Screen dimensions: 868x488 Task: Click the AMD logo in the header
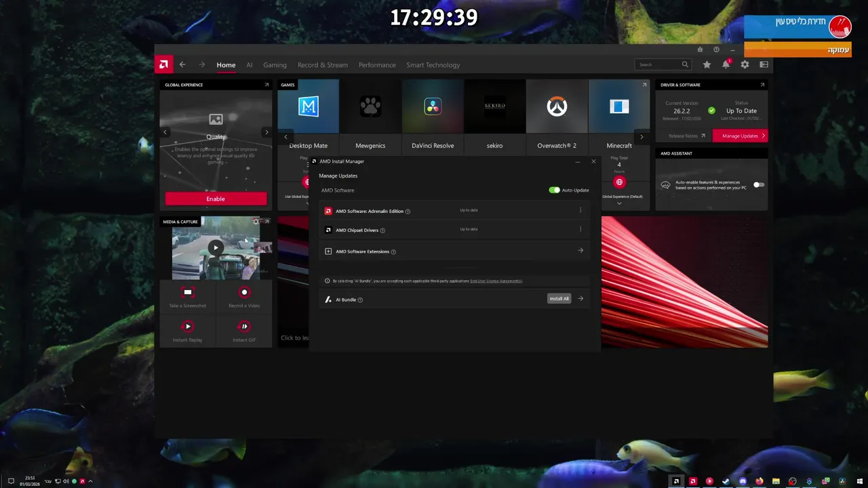[x=163, y=64]
